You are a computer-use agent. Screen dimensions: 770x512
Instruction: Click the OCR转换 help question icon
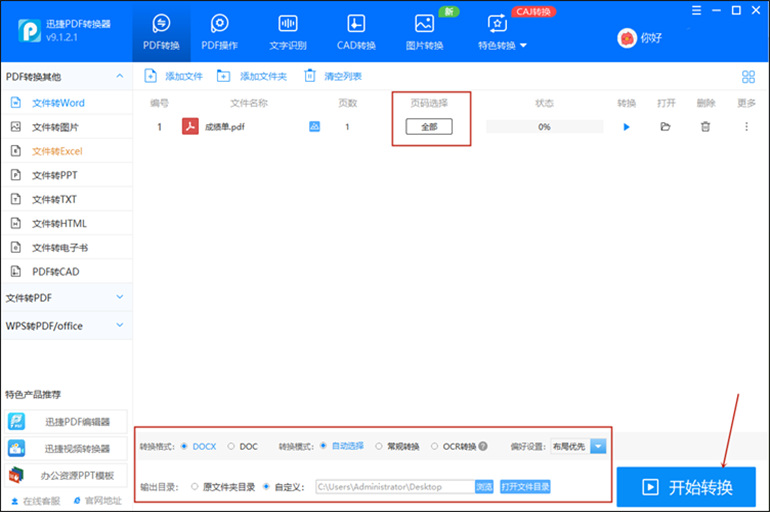point(483,446)
